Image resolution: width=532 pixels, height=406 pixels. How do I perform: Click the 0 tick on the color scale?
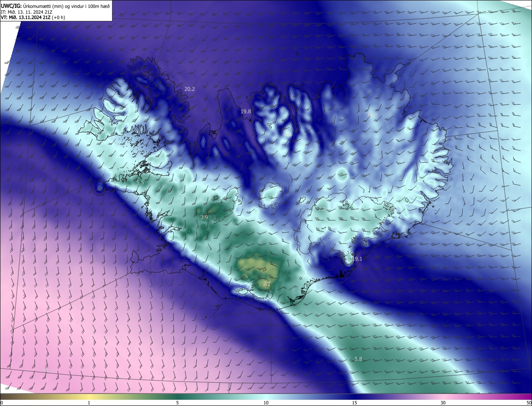coord(2,403)
